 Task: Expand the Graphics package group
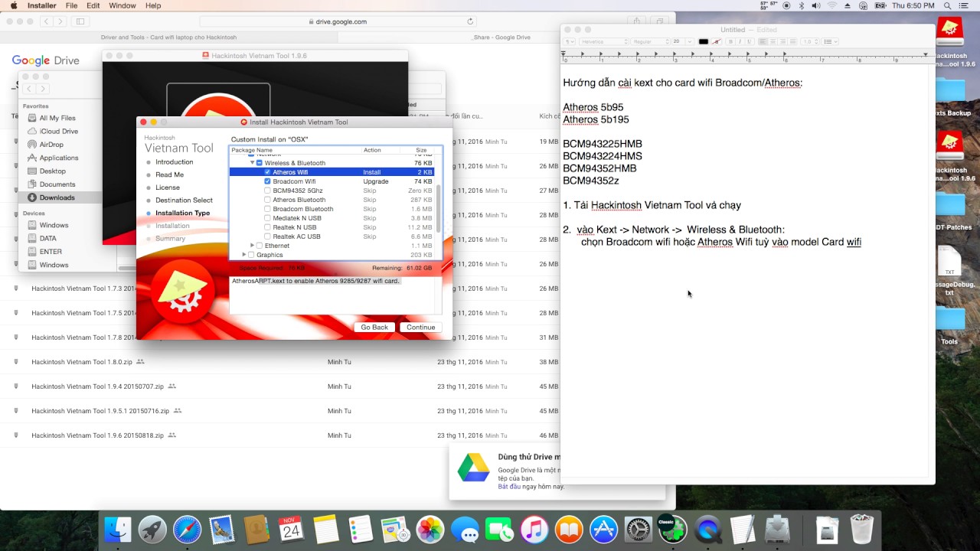coord(244,255)
